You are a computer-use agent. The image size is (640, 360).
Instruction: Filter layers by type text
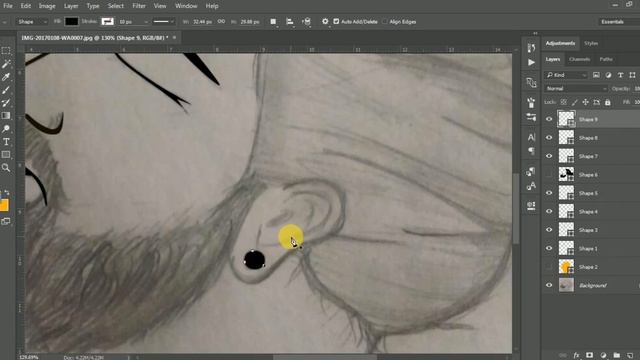coord(620,75)
